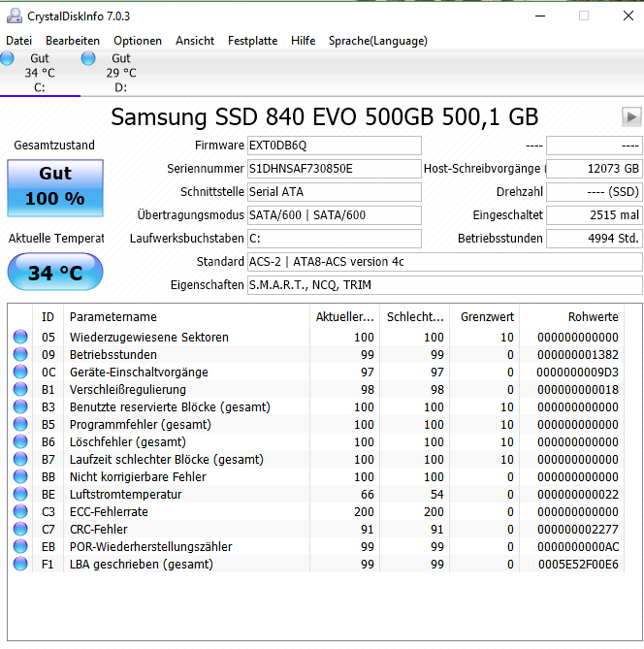Image resolution: width=644 pixels, height=649 pixels.
Task: Click status orb for Laufzeit schlechter Blöcke
Action: click(x=20, y=459)
